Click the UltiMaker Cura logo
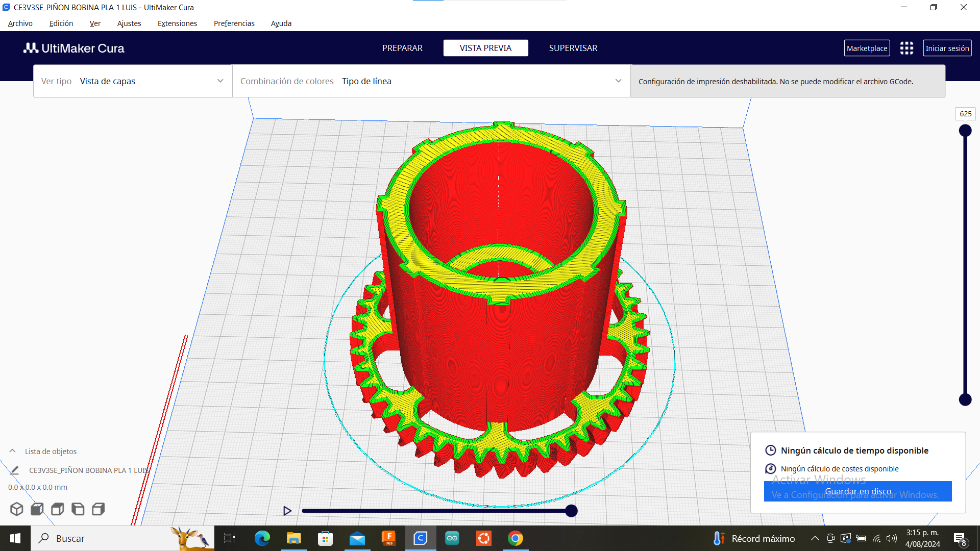The height and width of the screenshot is (551, 980). [x=74, y=48]
